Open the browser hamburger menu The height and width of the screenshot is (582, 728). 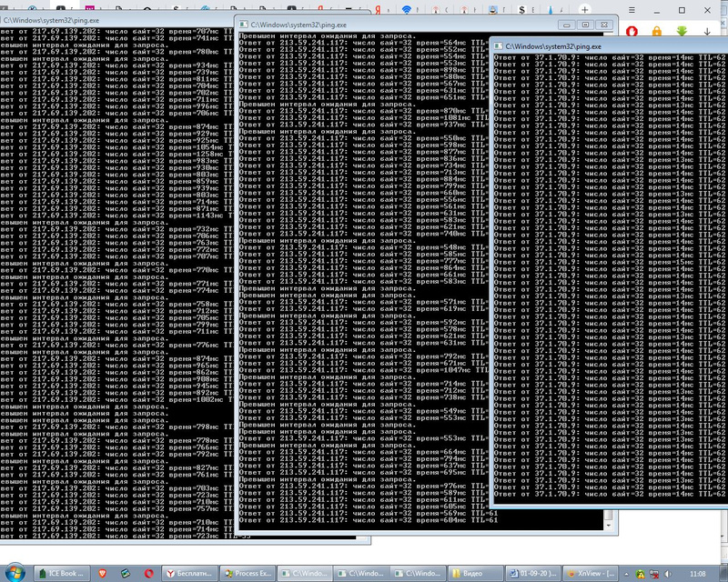632,10
